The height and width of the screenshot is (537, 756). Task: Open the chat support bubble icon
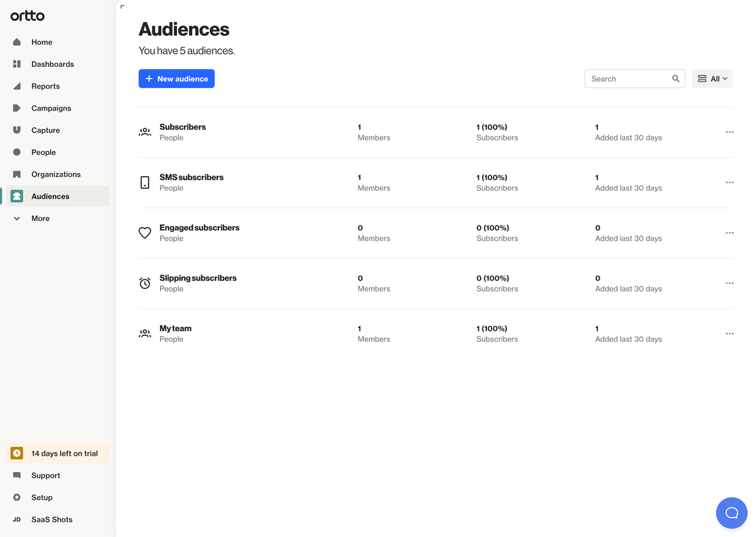pos(731,512)
